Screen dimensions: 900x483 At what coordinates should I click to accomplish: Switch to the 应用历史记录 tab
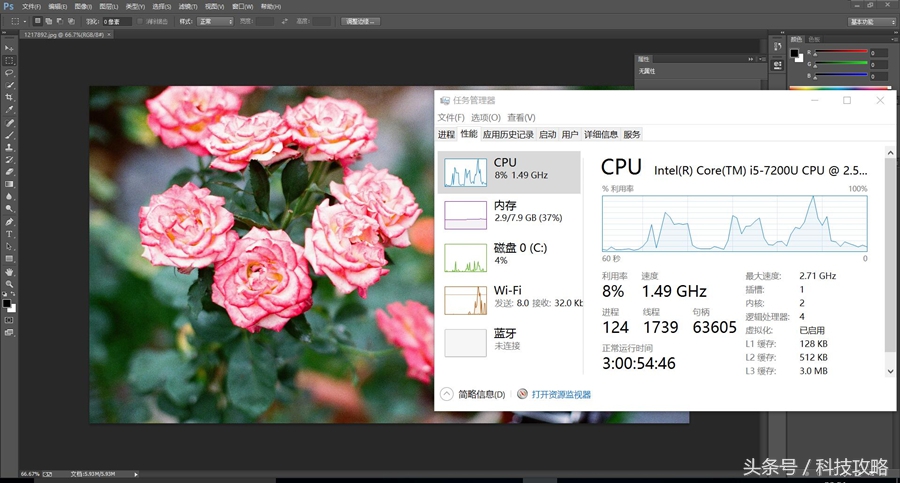508,135
